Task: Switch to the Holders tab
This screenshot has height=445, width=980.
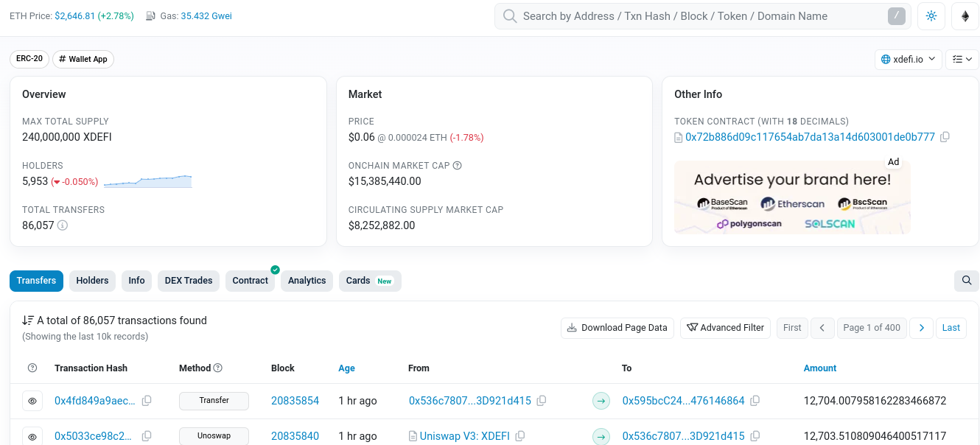Action: (x=92, y=281)
